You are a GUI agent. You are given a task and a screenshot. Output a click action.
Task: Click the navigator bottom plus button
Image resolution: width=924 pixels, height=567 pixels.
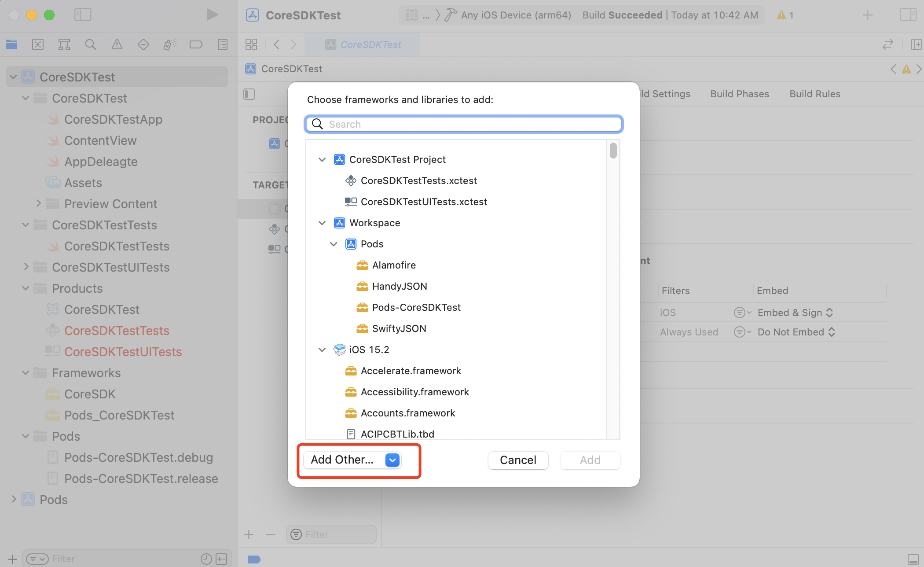12,559
